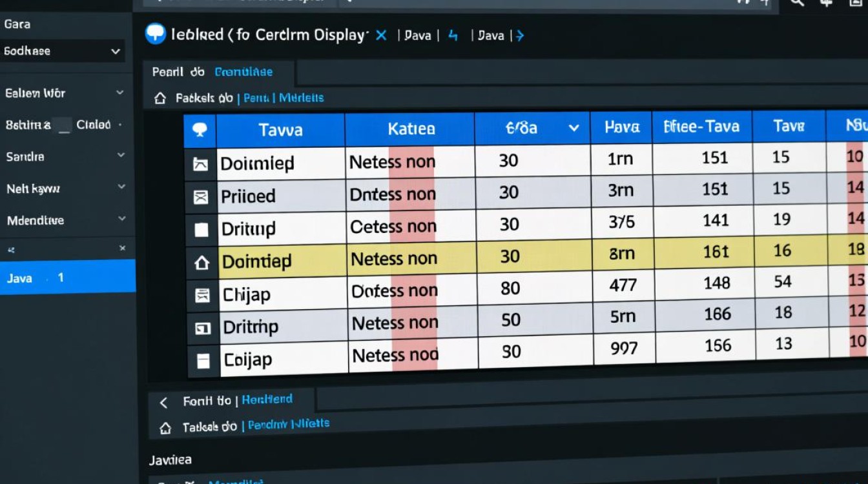Viewport: 868px width, 484px height.
Task: Click the envelope icon beside the Priioed row
Action: (201, 197)
